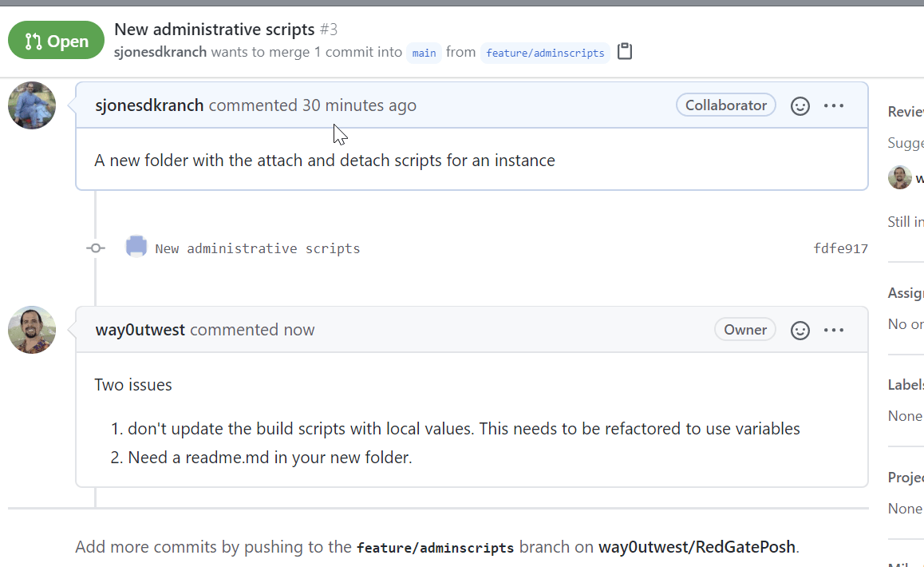Open options menu on way0utwest's comment
The width and height of the screenshot is (924, 567).
tap(834, 330)
